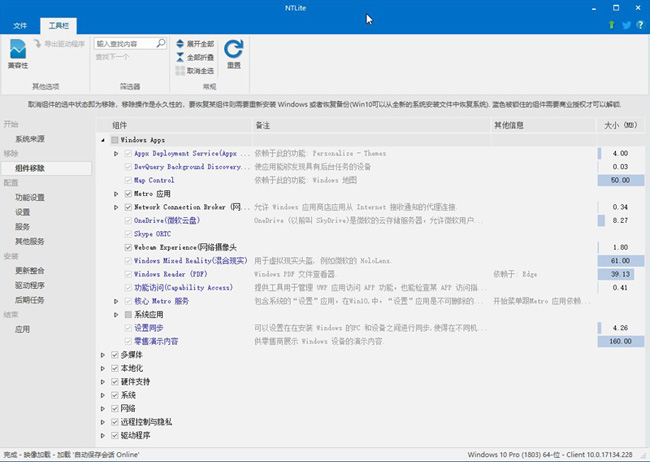Open the 兼容性 compatibility tool icon
The height and width of the screenshot is (462, 650).
[x=18, y=49]
